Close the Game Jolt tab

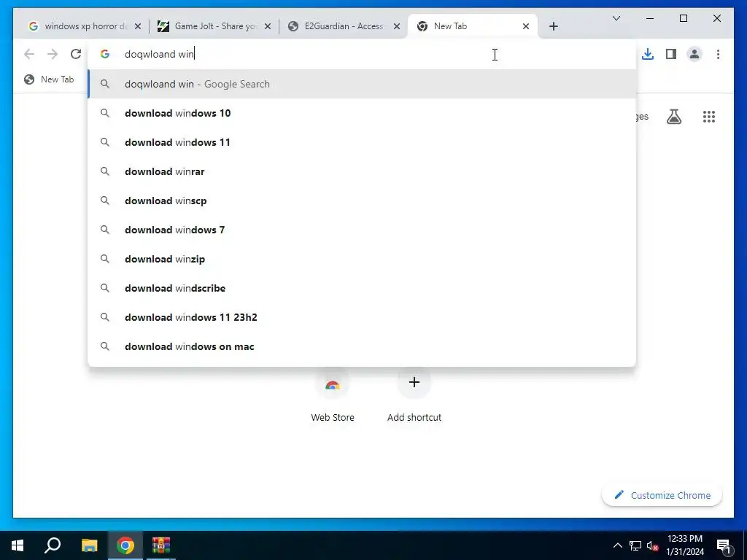click(x=268, y=26)
